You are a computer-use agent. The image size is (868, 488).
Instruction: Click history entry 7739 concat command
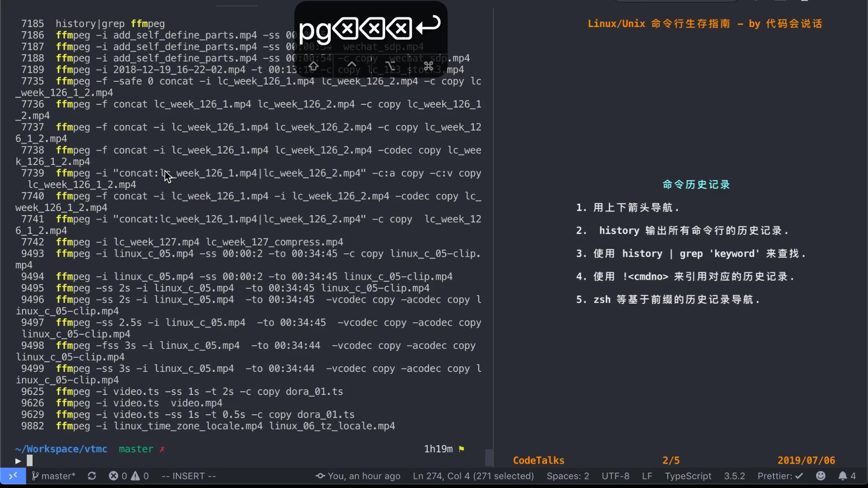(x=249, y=179)
